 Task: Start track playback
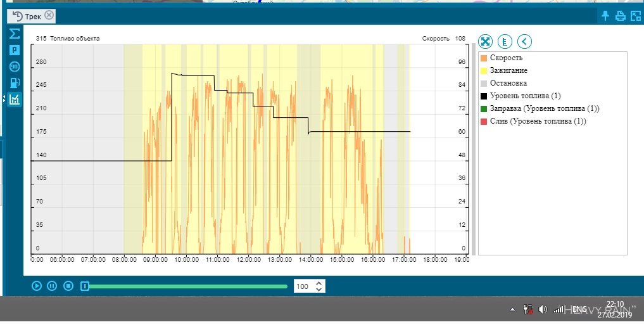[x=37, y=286]
